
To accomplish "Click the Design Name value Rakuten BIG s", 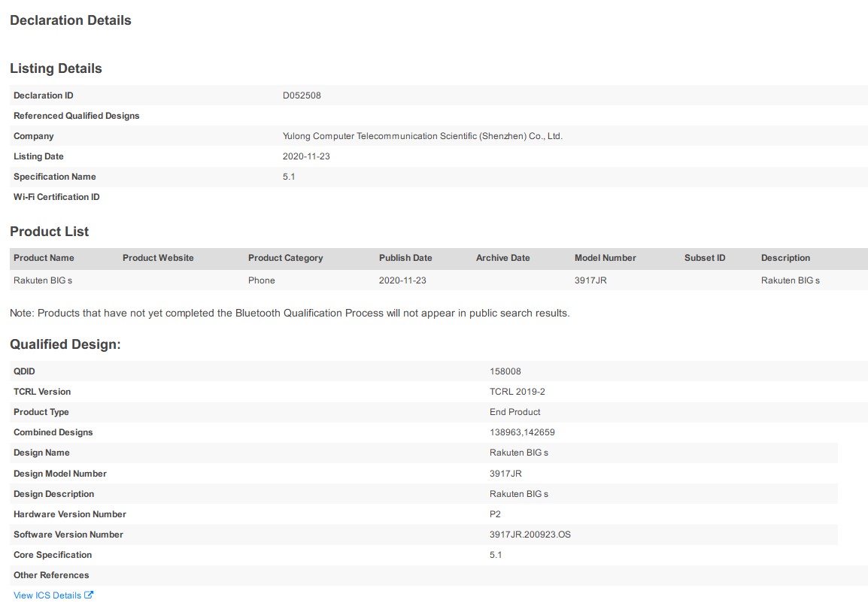I will tap(519, 453).
